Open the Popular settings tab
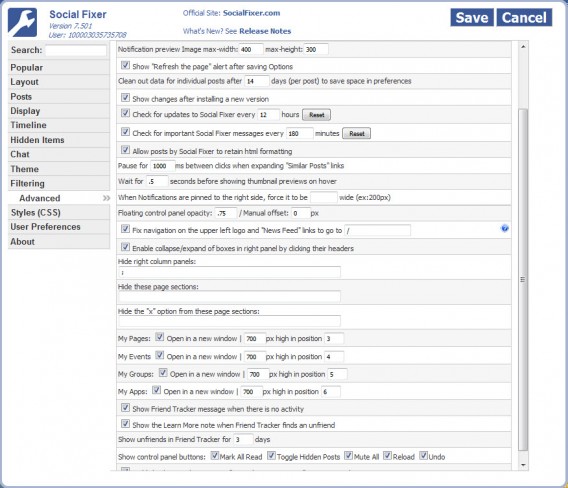The height and width of the screenshot is (488, 568). 59,68
